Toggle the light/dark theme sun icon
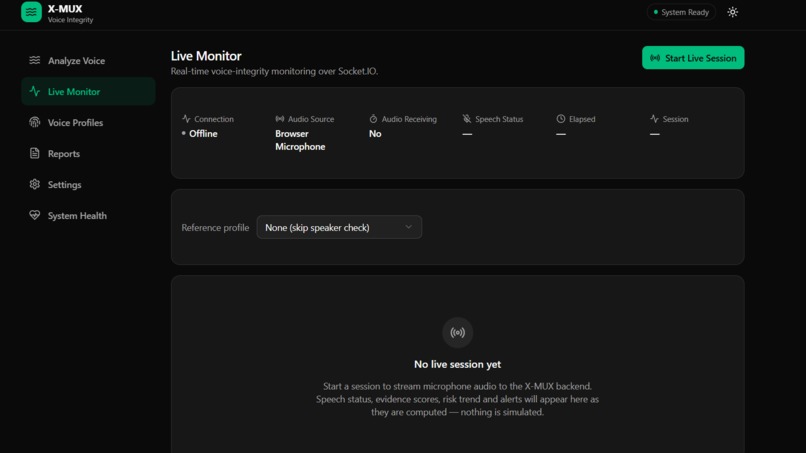The width and height of the screenshot is (806, 453). (x=732, y=12)
